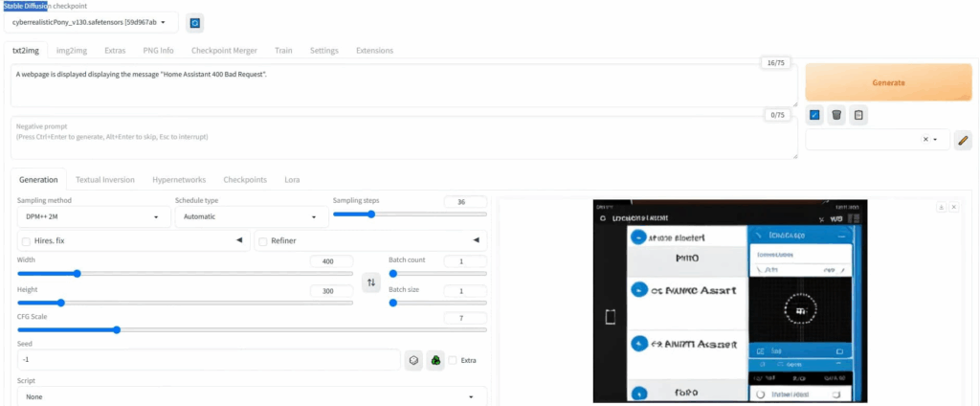The image size is (980, 406).
Task: Click the clipboard icon under Generate
Action: coord(858,115)
